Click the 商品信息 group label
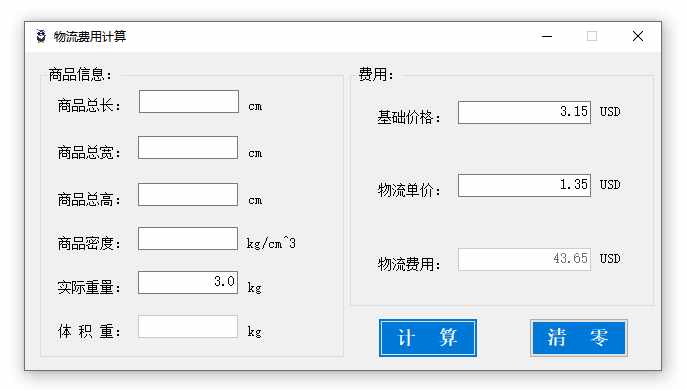Viewport: 687px width, 390px height. [80, 74]
